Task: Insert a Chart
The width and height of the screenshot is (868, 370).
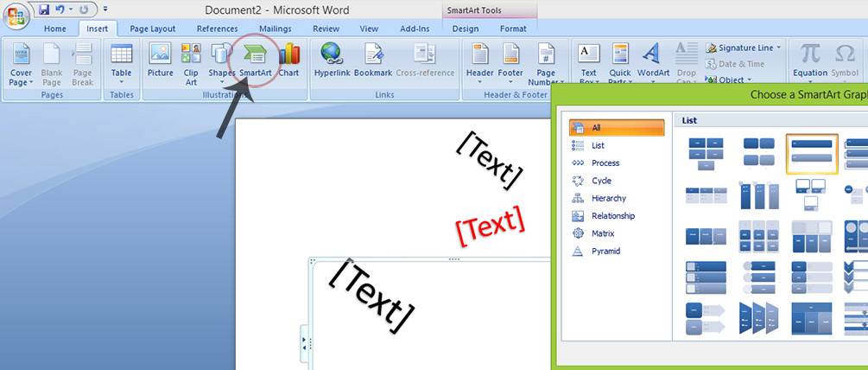Action: [288, 61]
